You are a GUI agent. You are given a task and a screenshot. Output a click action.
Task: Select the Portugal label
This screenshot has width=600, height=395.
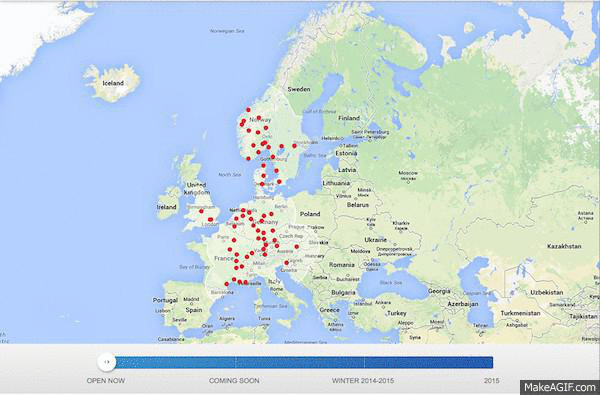point(165,300)
